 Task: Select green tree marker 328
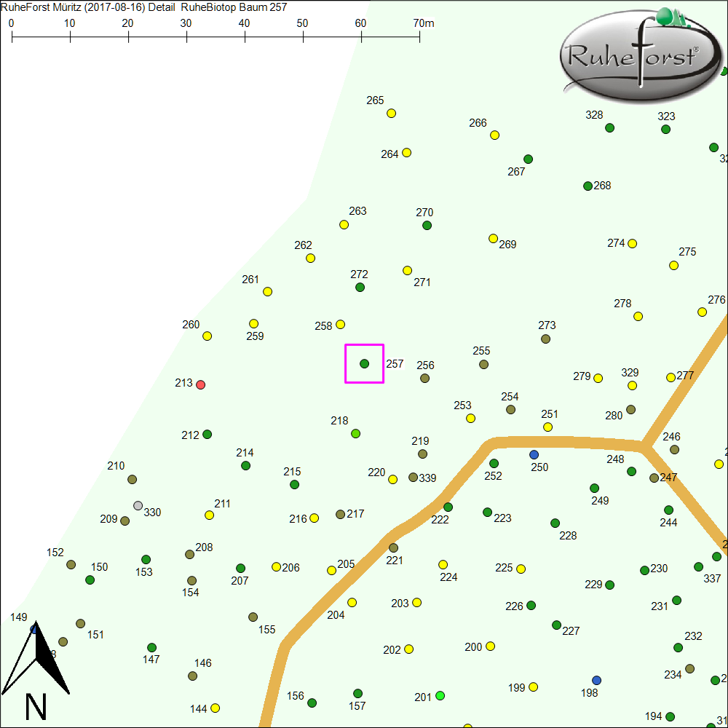pyautogui.click(x=609, y=128)
